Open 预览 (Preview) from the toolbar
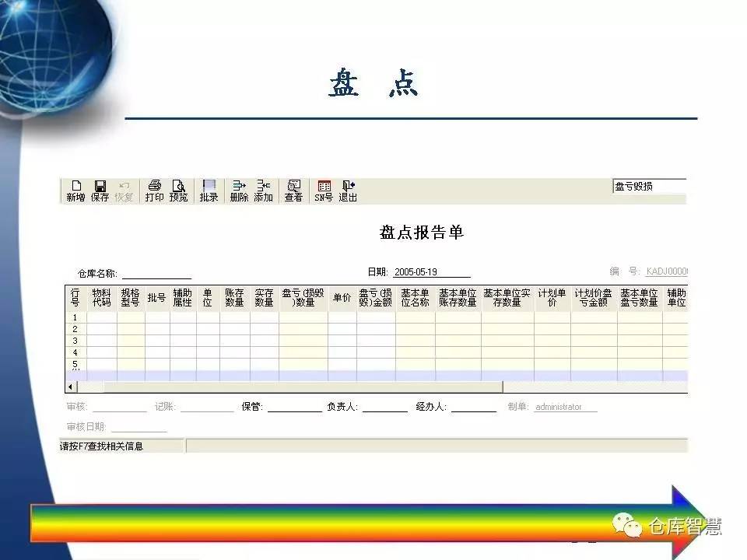747x560 pixels. tap(179, 191)
